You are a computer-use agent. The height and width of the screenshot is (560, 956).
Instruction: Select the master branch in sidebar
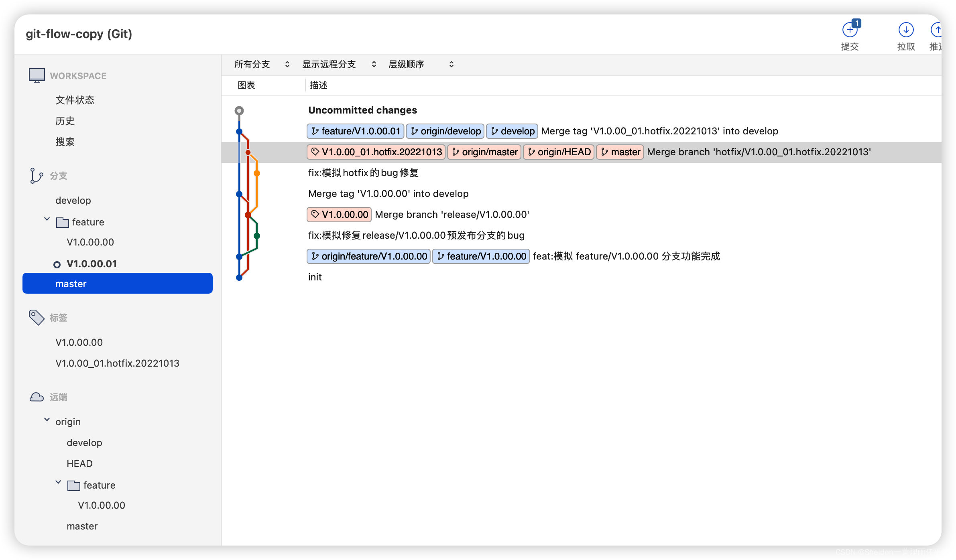point(117,283)
